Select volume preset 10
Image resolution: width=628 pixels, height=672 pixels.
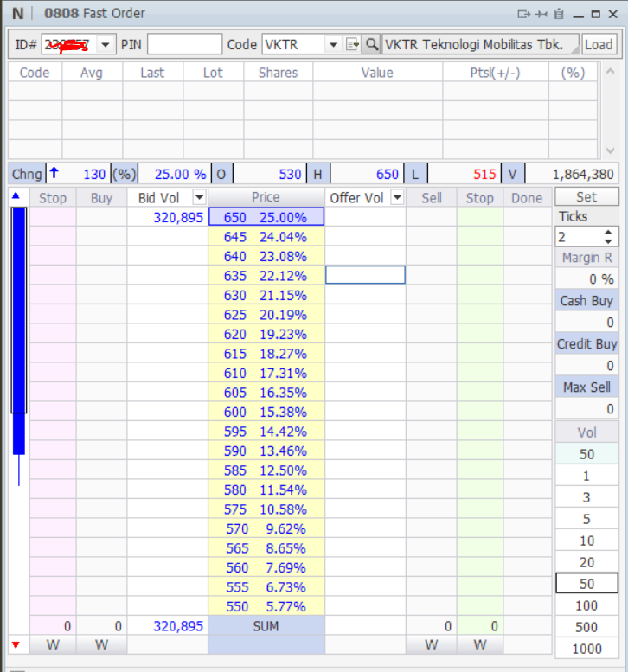(x=586, y=541)
